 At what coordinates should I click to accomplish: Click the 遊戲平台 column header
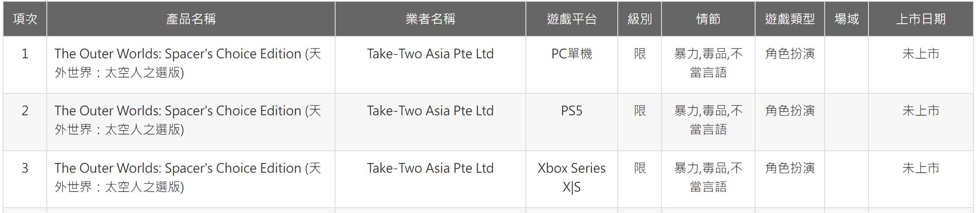(x=572, y=19)
